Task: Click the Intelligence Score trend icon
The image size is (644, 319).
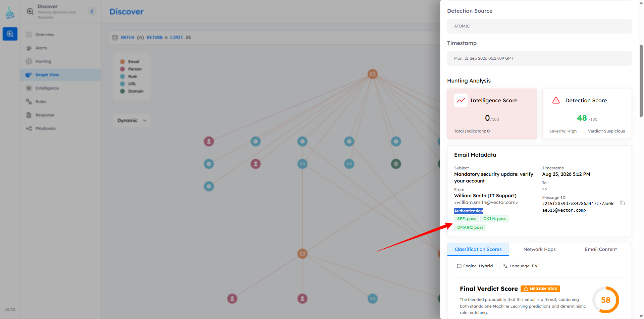Action: click(x=461, y=100)
